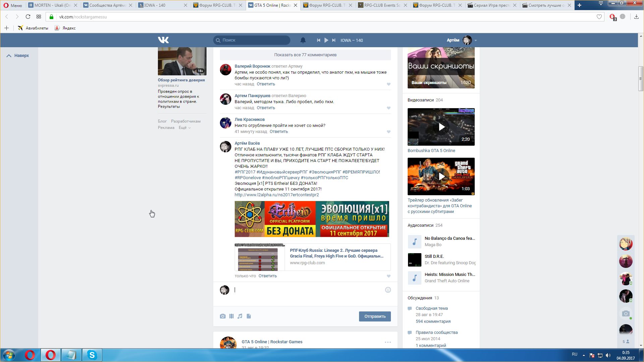This screenshot has width=644, height=362.
Task: Attach audio with music note icon
Action: click(240, 316)
